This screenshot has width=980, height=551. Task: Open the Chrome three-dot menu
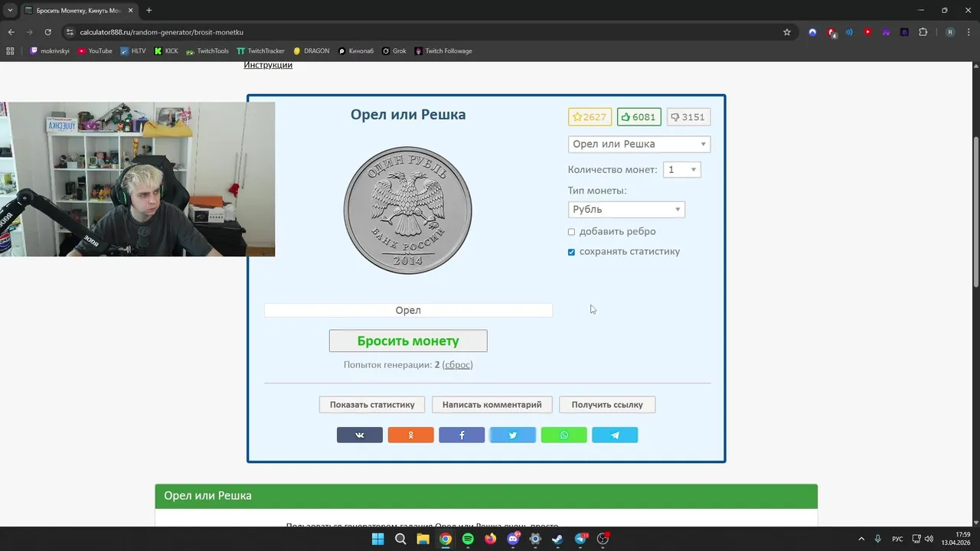(969, 32)
